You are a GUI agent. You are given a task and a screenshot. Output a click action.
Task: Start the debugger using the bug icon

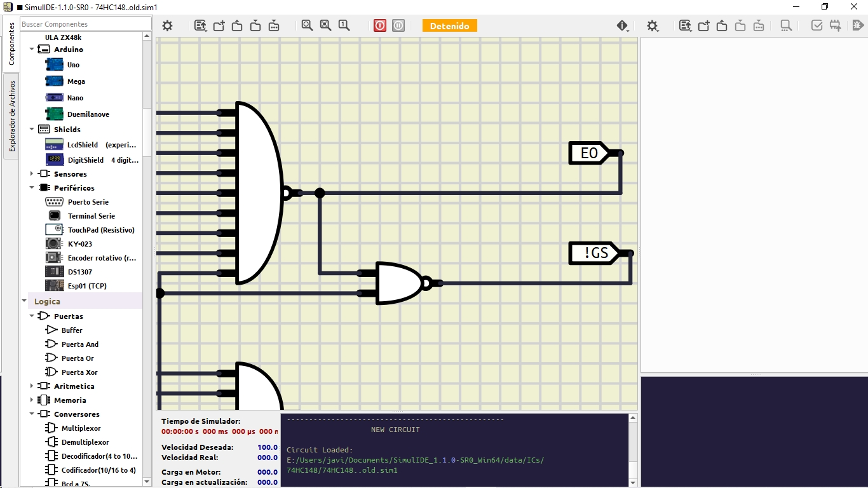(858, 26)
